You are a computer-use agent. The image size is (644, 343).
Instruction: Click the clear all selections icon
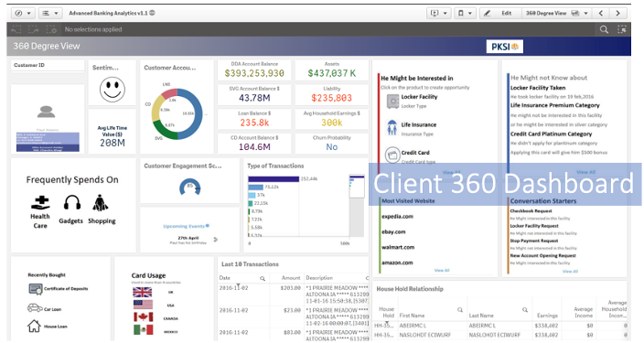pyautogui.click(x=51, y=29)
